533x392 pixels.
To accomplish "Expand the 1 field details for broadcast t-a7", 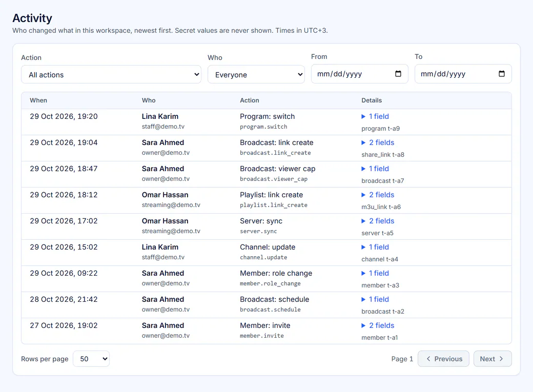I will coord(375,169).
